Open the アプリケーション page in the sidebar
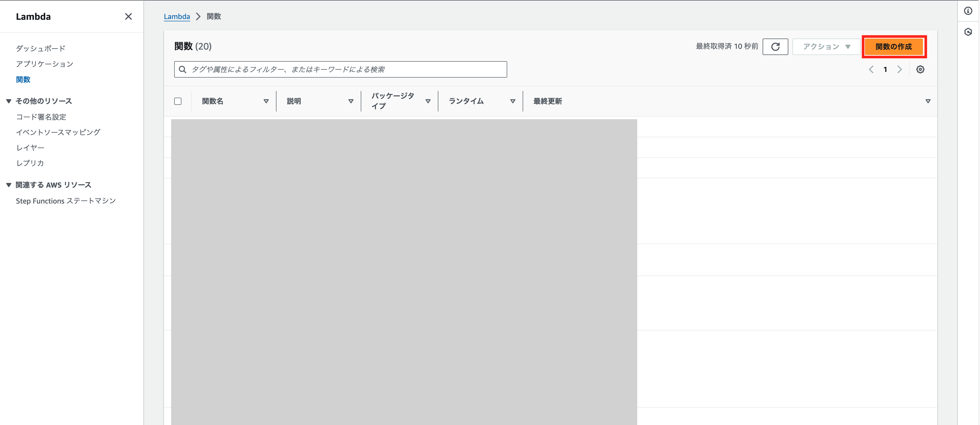 coord(44,63)
